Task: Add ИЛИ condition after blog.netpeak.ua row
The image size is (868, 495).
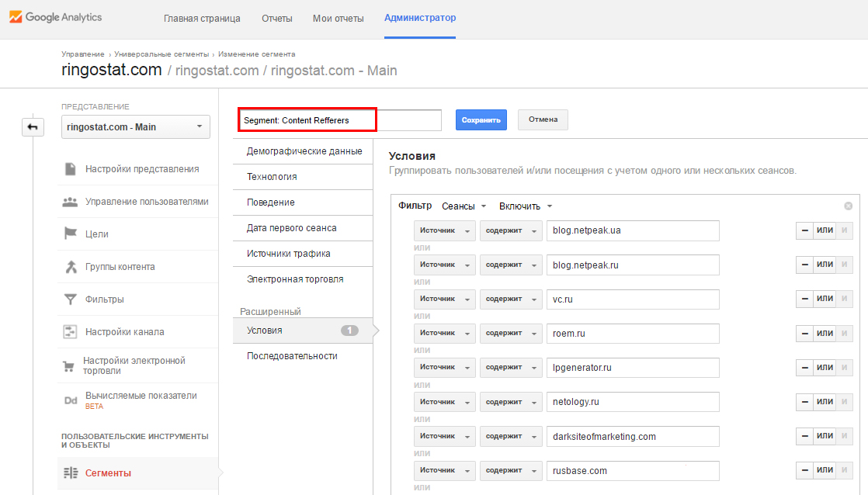Action: [825, 230]
